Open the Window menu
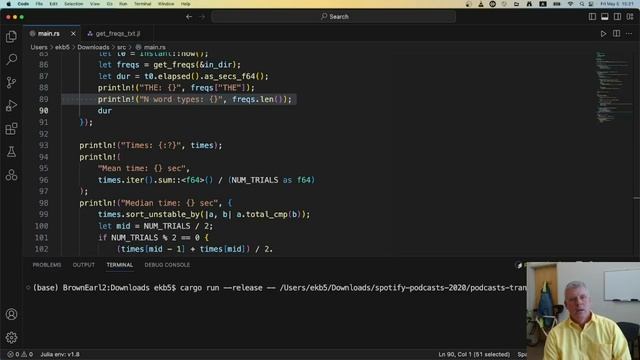 tap(166, 4)
